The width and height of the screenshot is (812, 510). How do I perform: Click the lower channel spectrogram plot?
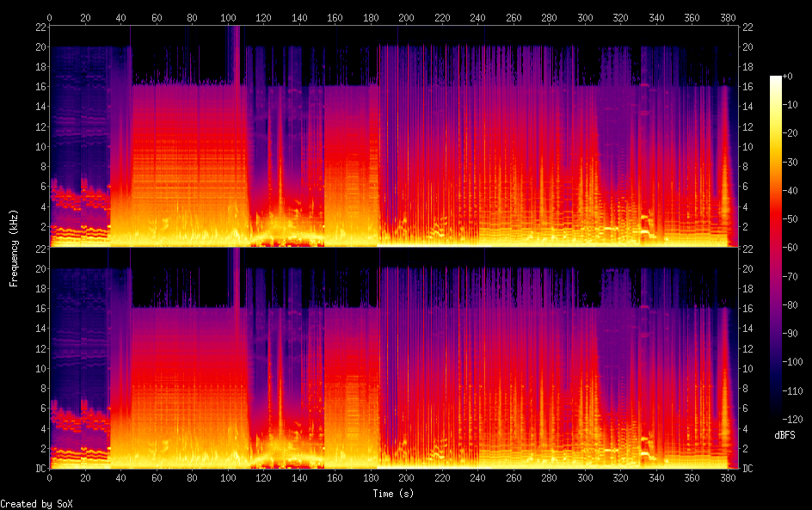point(394,359)
